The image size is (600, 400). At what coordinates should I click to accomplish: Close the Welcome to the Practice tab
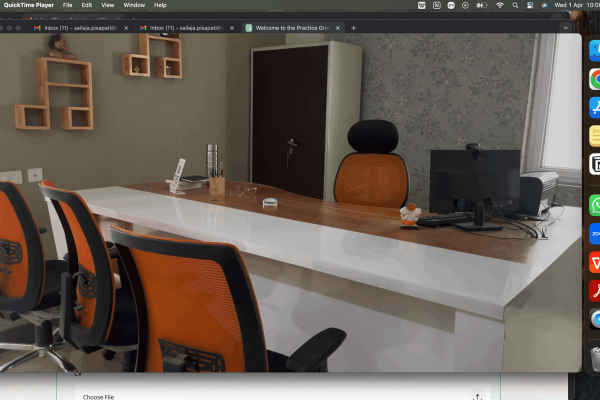[338, 28]
